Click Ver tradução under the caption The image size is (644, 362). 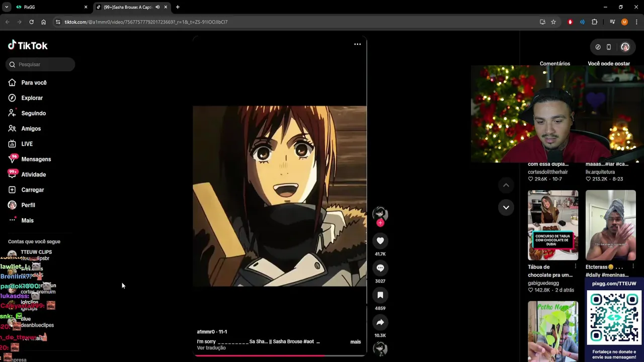click(x=211, y=348)
